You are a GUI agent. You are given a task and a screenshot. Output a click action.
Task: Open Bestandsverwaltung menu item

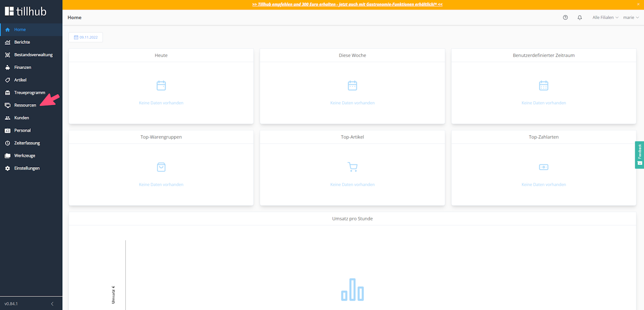pyautogui.click(x=31, y=55)
